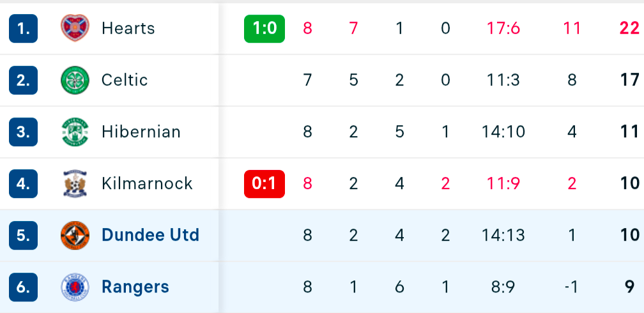Open the Dundee Utd team link
This screenshot has width=644, height=313.
coord(150,235)
